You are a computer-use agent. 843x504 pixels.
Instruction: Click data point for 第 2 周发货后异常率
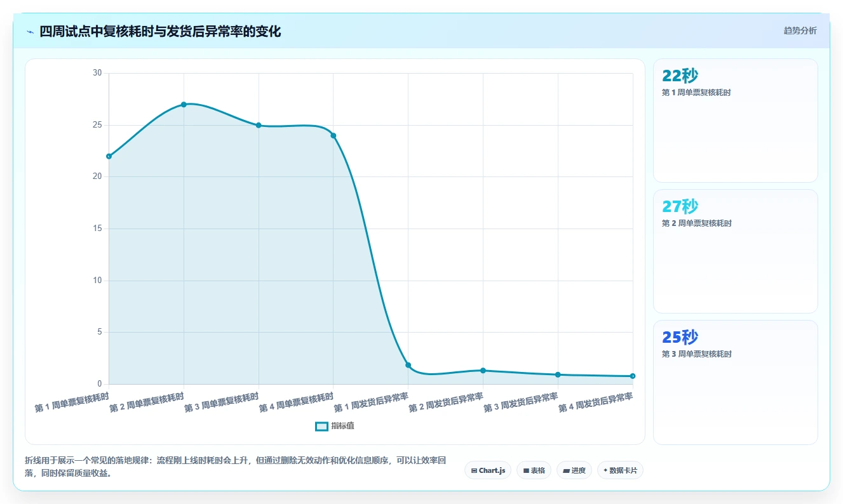pos(483,370)
